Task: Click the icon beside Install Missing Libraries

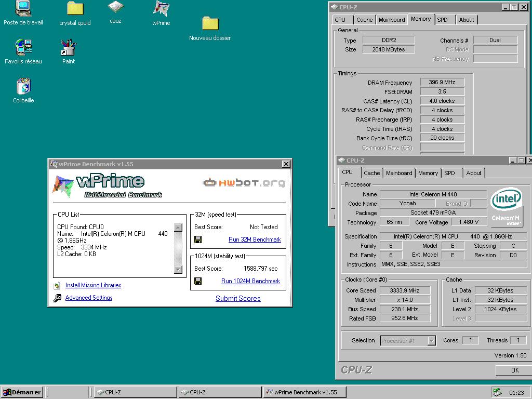Action: [57, 285]
